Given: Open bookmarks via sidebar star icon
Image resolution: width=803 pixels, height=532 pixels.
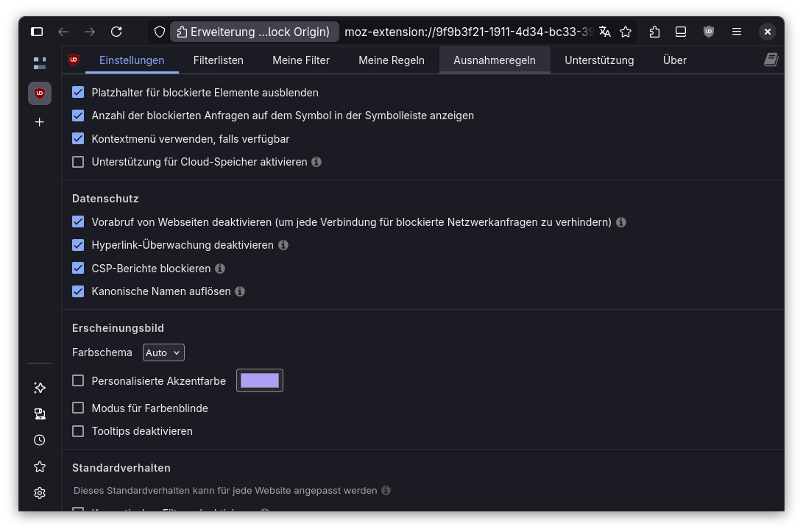Looking at the screenshot, I should click(x=40, y=467).
